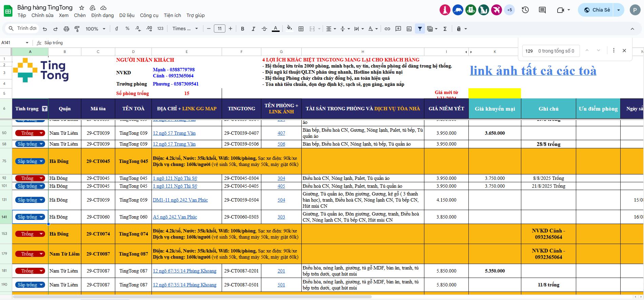Click the insert link icon
The width and height of the screenshot is (644, 300).
(x=387, y=29)
